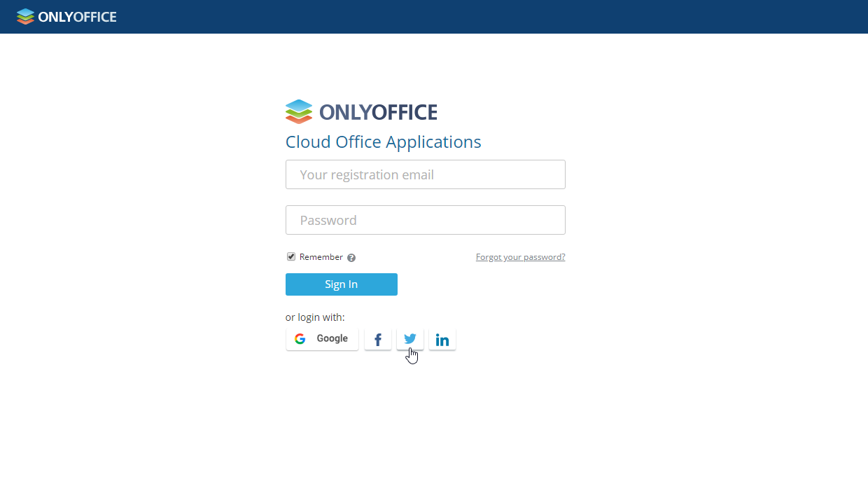Viewport: 868px width, 496px height.
Task: Focus the Password field
Action: (x=426, y=220)
